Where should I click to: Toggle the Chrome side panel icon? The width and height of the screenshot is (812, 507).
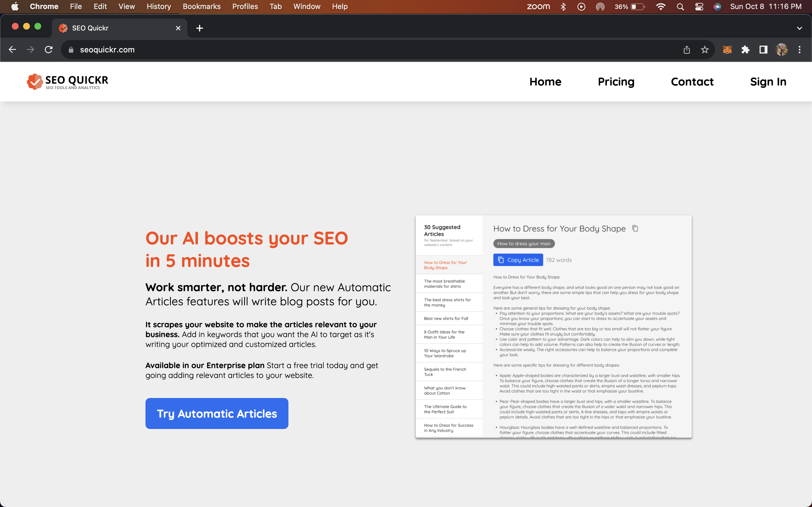click(763, 50)
